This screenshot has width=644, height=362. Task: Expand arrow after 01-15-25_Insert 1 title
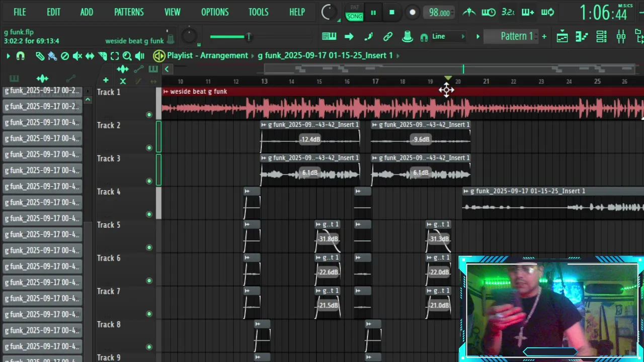[x=398, y=56]
